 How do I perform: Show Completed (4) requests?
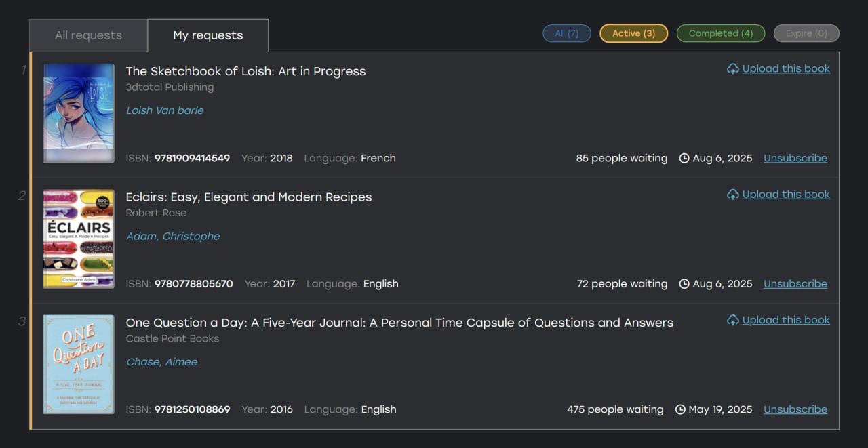coord(721,33)
